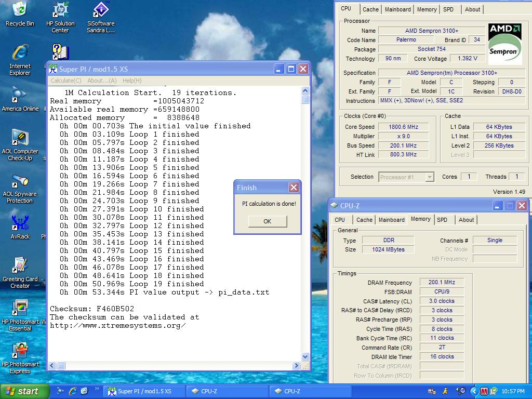Open SPD tab in the memory Timings CPU-Z window
Viewport: 532px width, 399px height.
(x=442, y=220)
